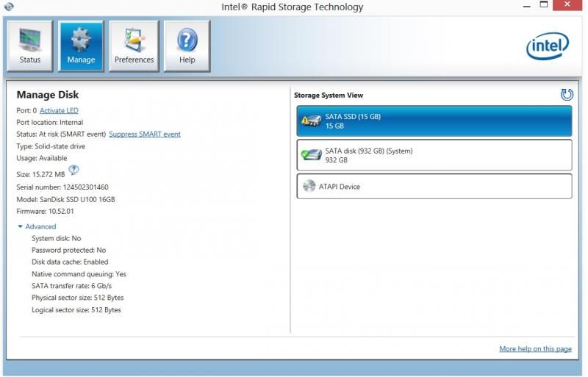Select the SATA SSD (15 GB) entry
This screenshot has height=377, width=588.
click(x=434, y=121)
